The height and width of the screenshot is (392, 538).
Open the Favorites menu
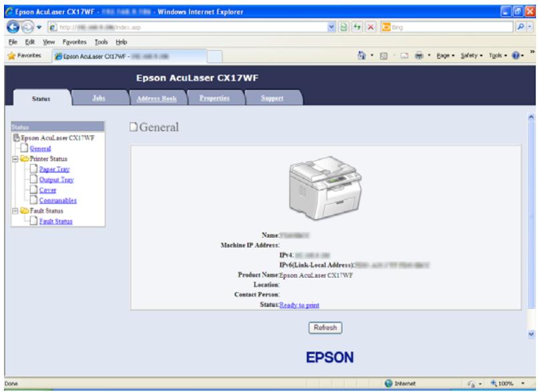point(74,42)
